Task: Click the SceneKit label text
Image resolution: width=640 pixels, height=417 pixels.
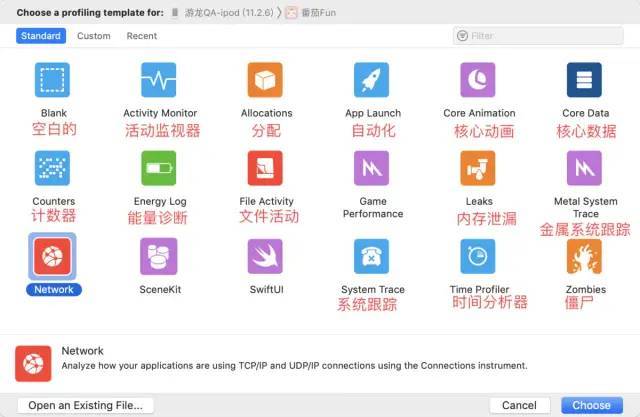Action: [160, 290]
